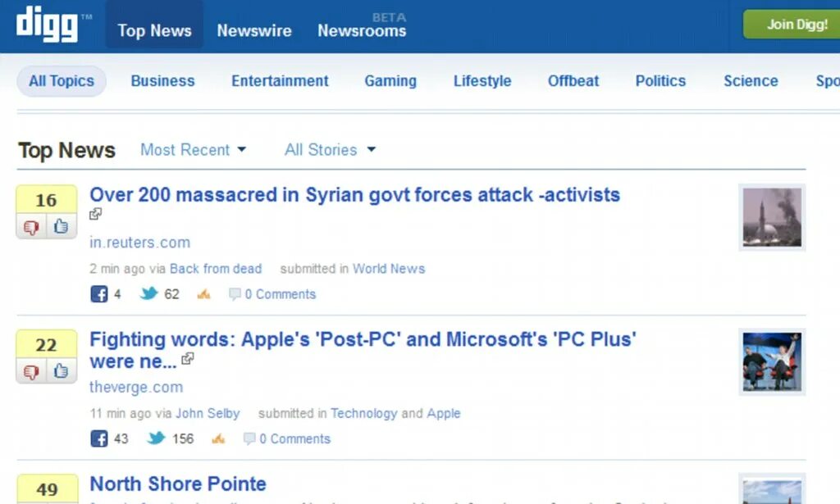840x504 pixels.
Task: Visit the theverge.com source link
Action: coord(136,387)
